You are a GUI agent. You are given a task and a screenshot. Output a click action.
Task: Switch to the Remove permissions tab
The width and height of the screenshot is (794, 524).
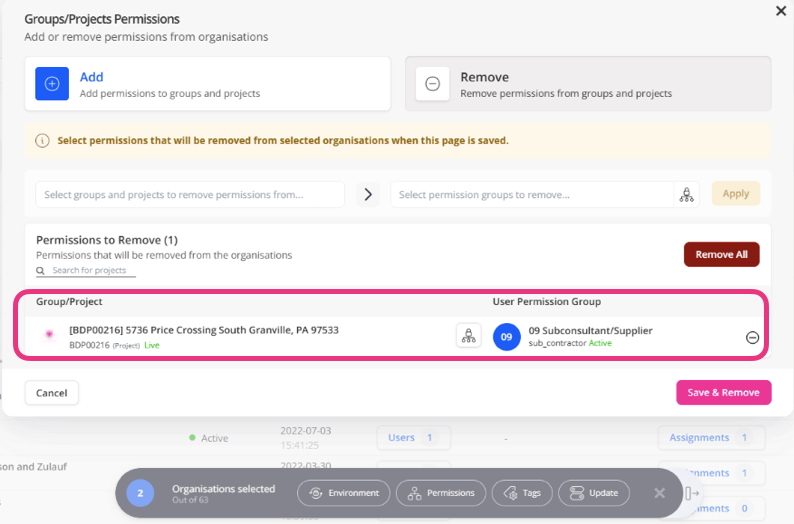coord(588,84)
